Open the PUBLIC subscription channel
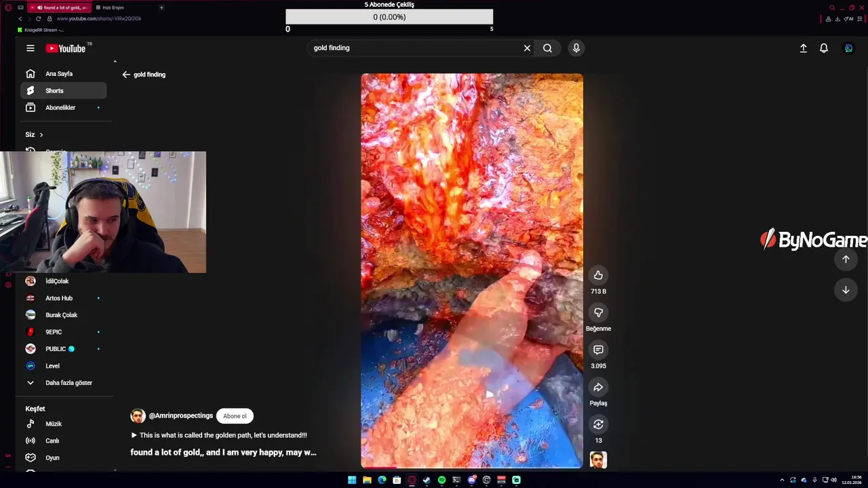Screen dimensions: 868x488 [64, 349]
